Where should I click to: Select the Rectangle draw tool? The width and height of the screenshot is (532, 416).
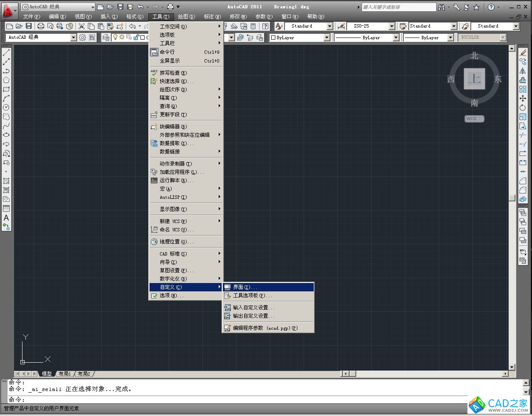(x=6, y=89)
